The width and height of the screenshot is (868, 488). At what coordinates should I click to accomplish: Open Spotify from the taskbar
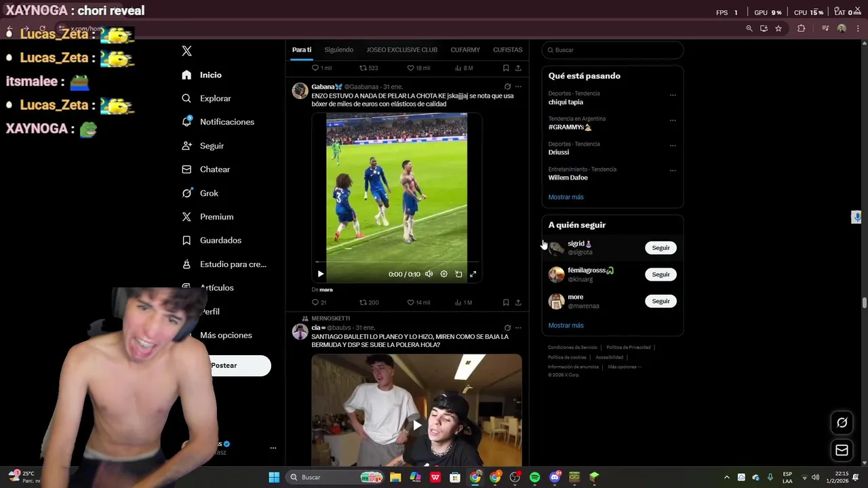(x=534, y=477)
